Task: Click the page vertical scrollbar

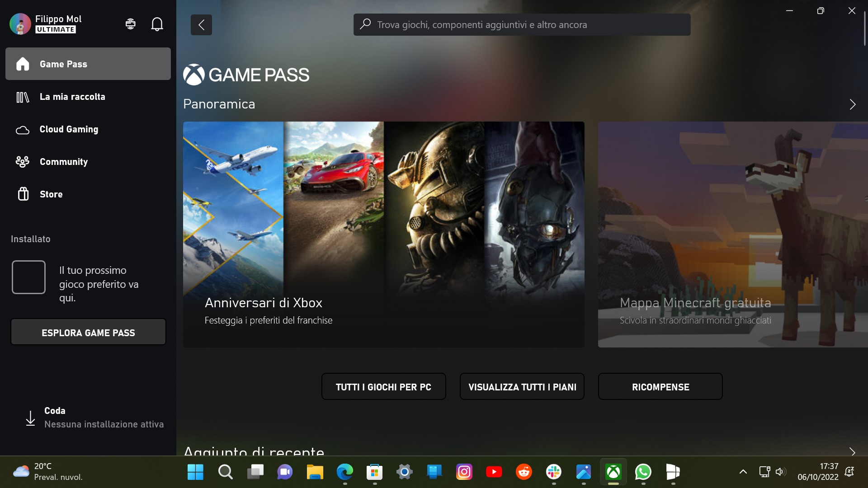Action: point(864,29)
